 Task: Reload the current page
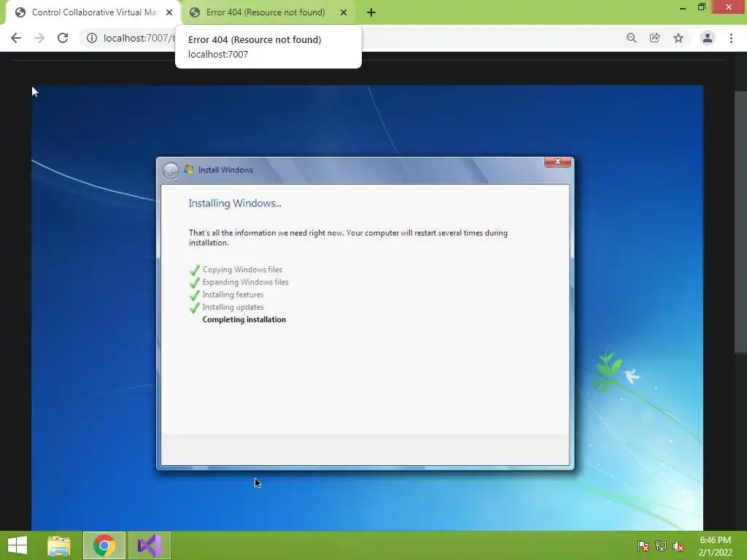63,38
